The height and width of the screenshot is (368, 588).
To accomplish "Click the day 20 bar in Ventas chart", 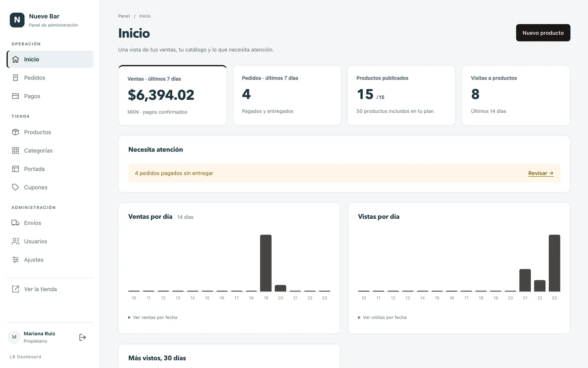I will click(x=280, y=288).
